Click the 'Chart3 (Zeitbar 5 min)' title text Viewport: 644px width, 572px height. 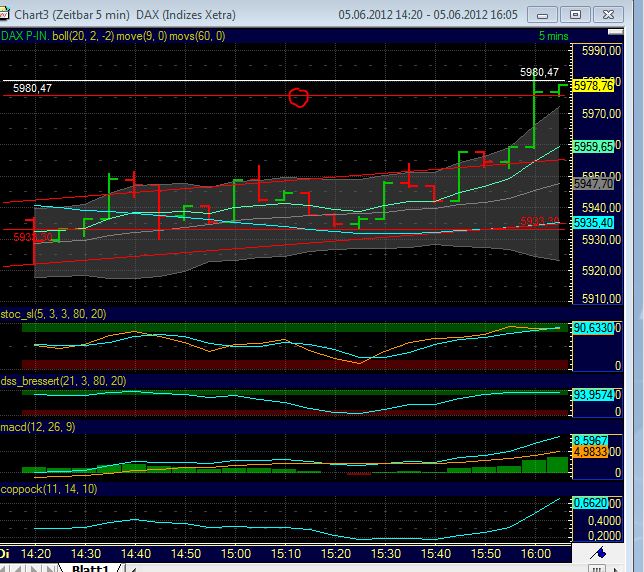[x=72, y=15]
